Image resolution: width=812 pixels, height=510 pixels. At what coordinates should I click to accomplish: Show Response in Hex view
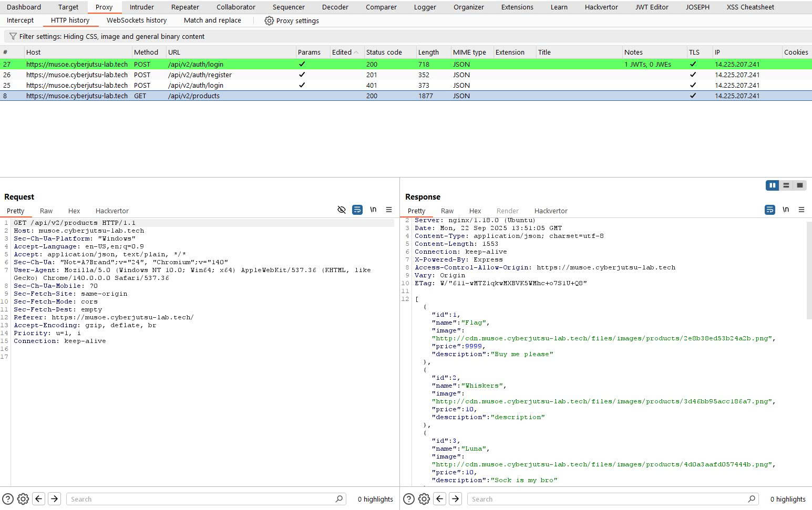[475, 211]
